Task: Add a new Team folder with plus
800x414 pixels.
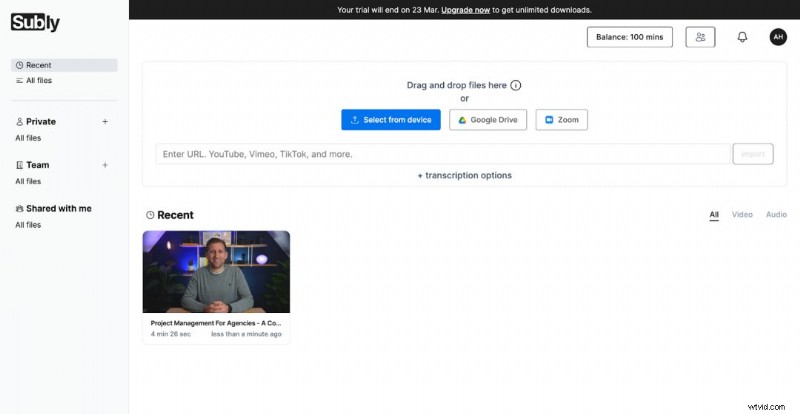Action: 105,165
